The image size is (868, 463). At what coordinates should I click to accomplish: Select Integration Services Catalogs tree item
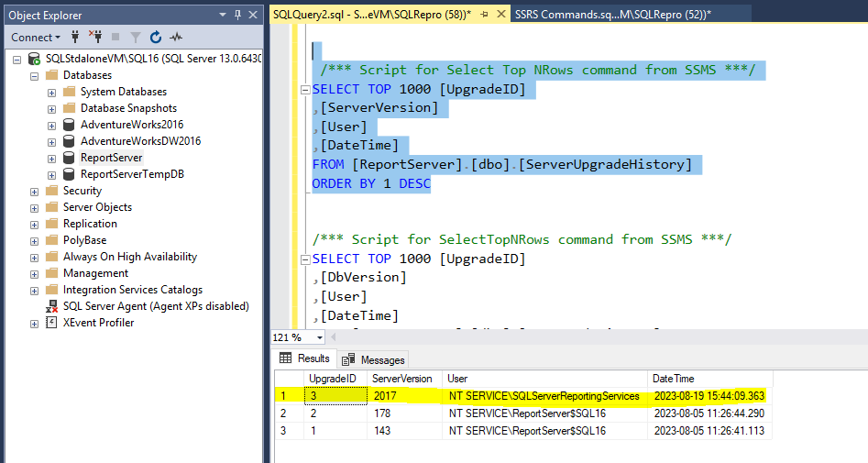[x=133, y=290]
